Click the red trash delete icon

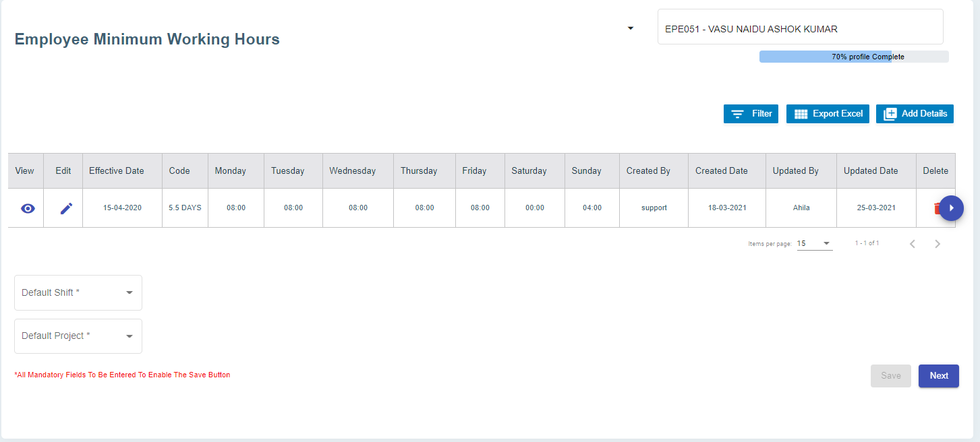pyautogui.click(x=935, y=209)
